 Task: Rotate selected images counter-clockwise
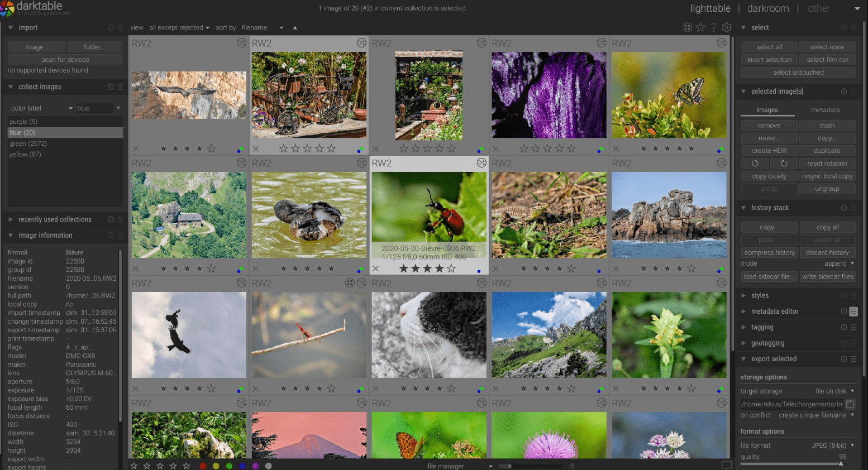[x=755, y=164]
